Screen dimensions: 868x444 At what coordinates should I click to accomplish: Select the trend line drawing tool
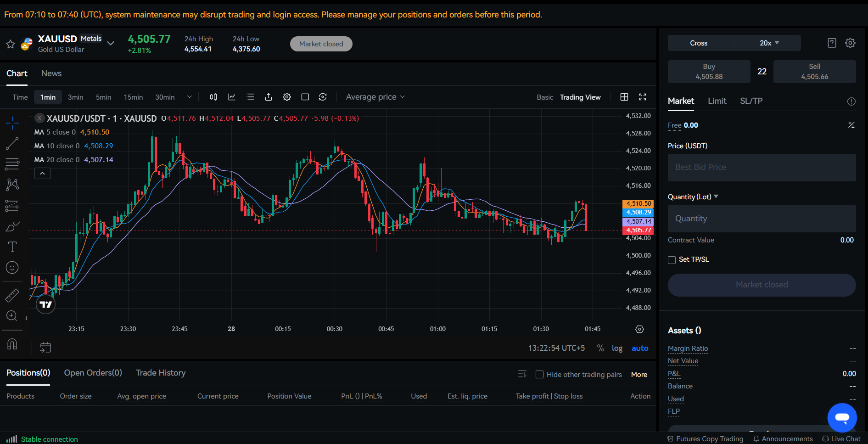tap(12, 143)
